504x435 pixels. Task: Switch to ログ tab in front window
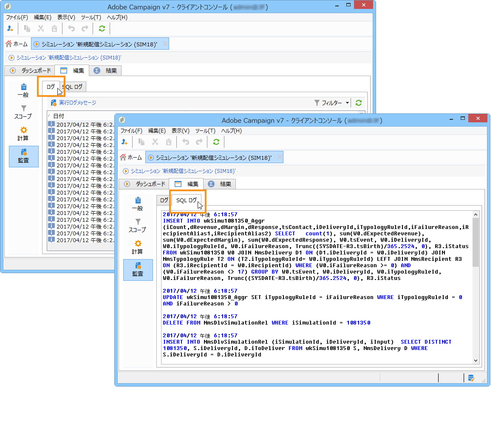point(164,200)
